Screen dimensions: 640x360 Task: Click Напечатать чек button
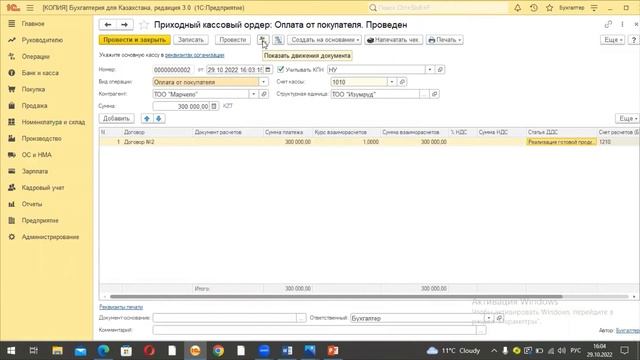393,40
